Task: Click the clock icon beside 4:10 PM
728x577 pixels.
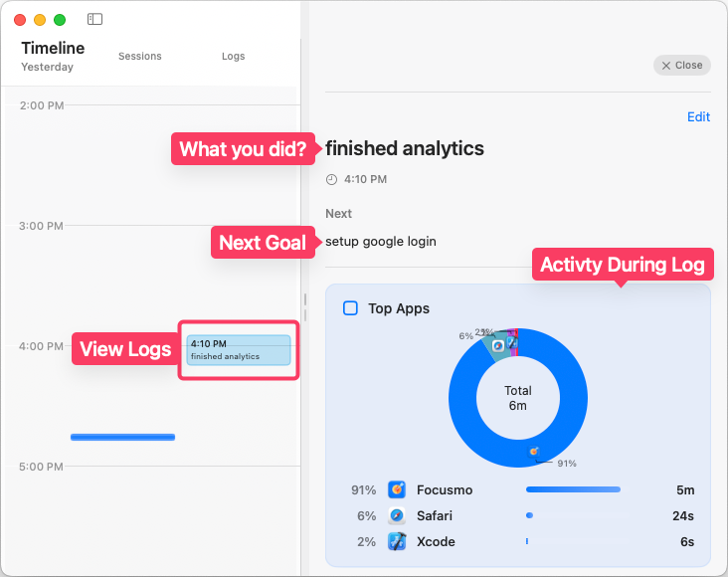Action: coord(332,180)
